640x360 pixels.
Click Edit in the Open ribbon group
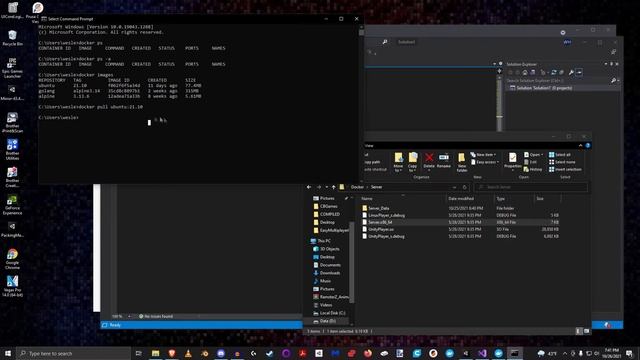coord(530,162)
